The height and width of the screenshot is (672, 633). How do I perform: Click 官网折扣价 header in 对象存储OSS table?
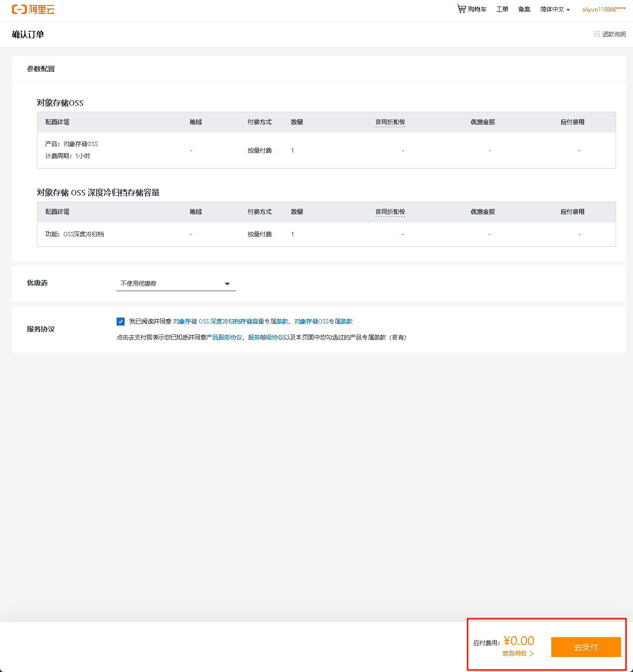pos(390,122)
